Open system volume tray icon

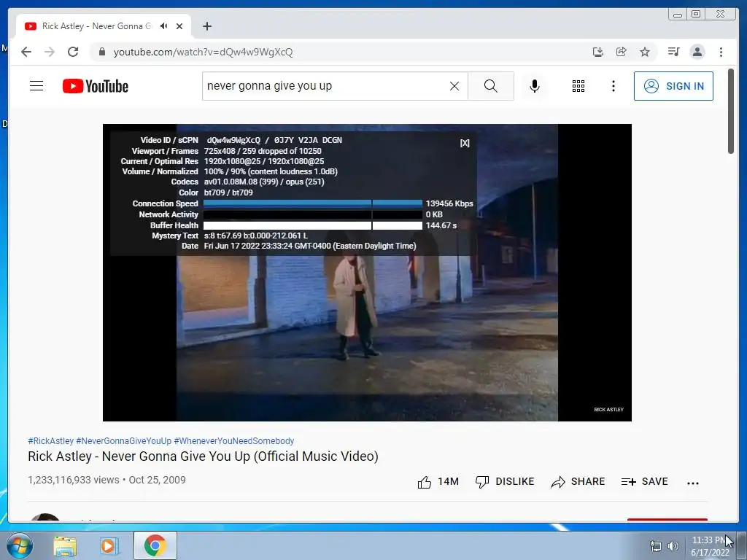(673, 546)
